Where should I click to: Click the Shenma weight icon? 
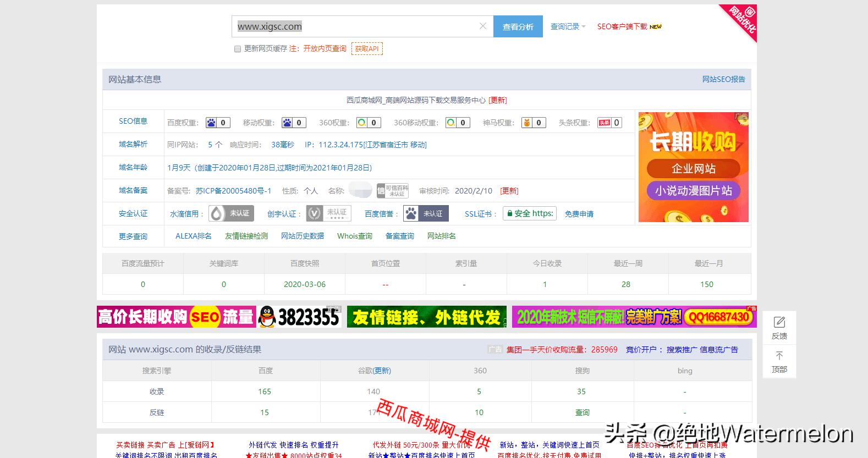point(527,123)
